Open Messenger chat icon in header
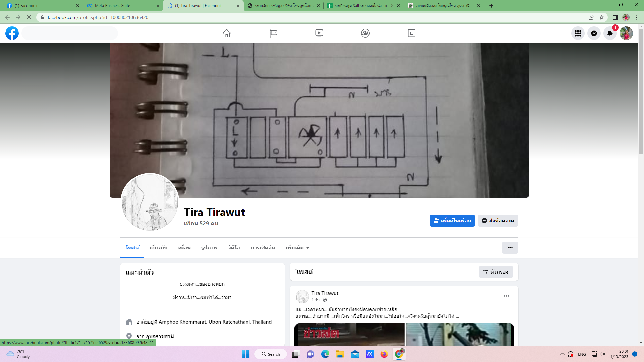The image size is (644, 362). 594,33
